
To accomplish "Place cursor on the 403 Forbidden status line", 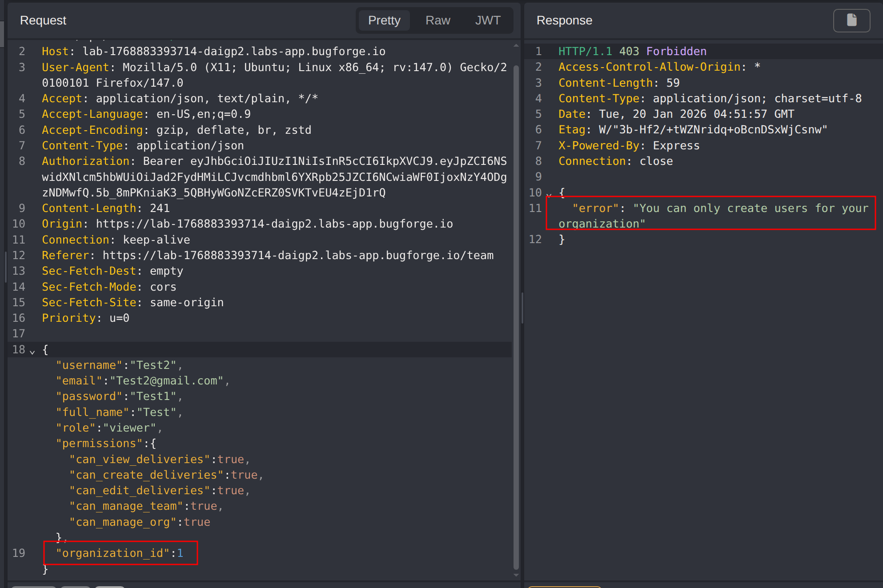I will coord(662,52).
